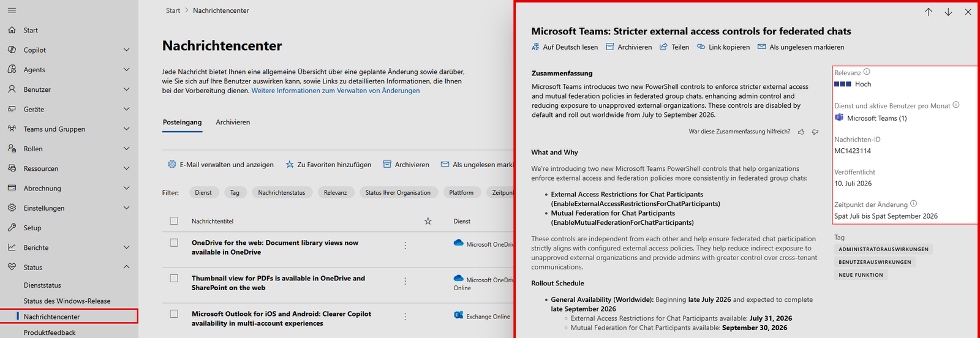Open the Thumbnail view for PDFs message

(278, 283)
